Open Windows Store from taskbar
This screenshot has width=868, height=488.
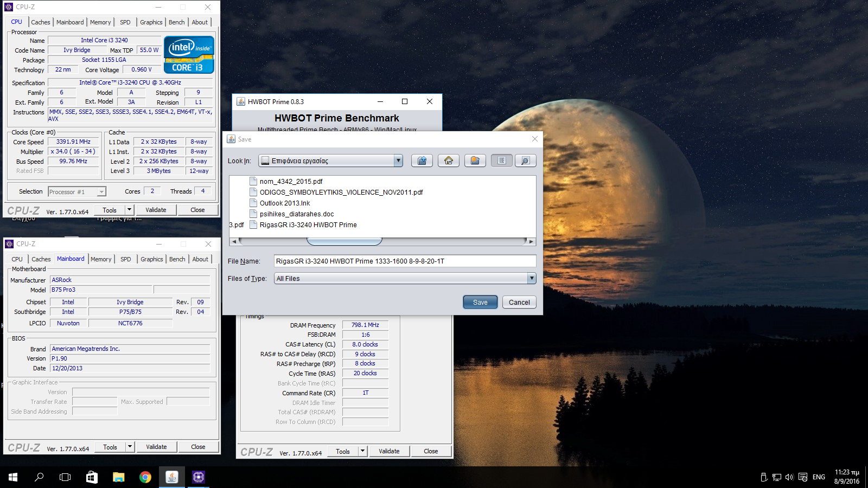(92, 477)
